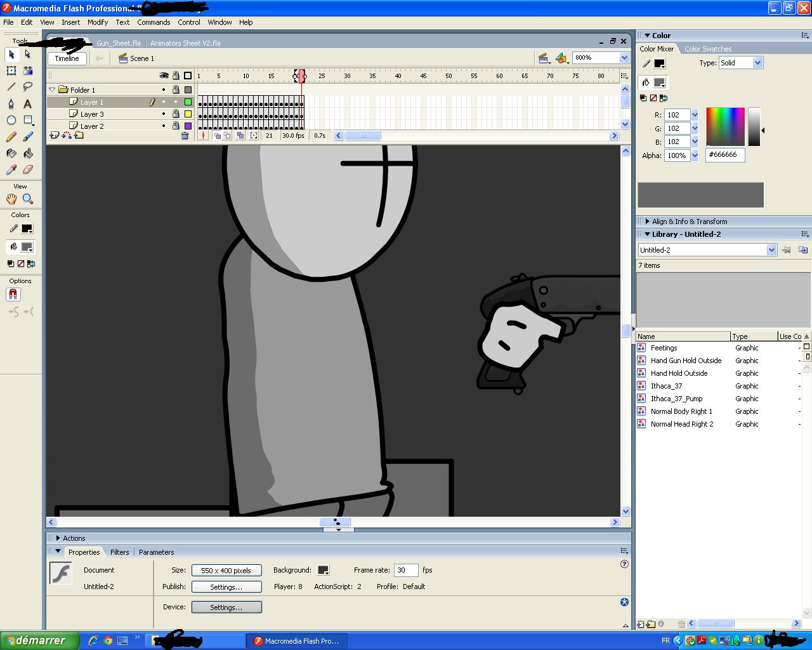
Task: Select the Lasso tool
Action: [28, 87]
